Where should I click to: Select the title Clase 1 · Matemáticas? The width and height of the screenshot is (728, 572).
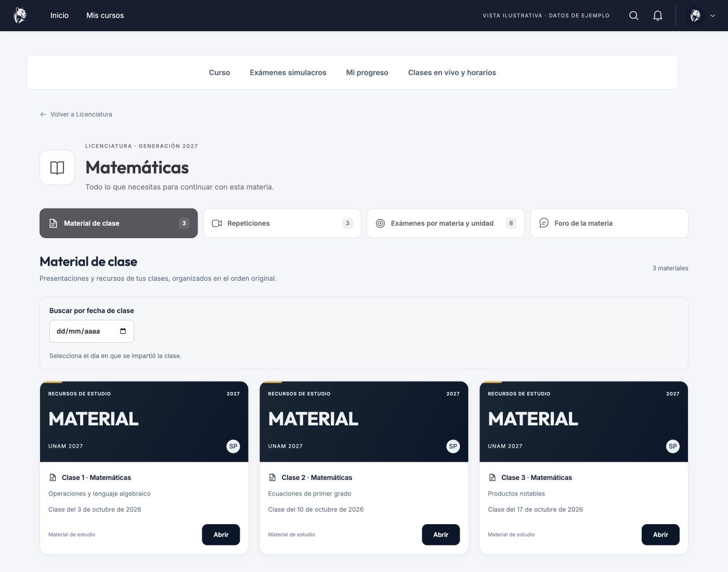[96, 477]
